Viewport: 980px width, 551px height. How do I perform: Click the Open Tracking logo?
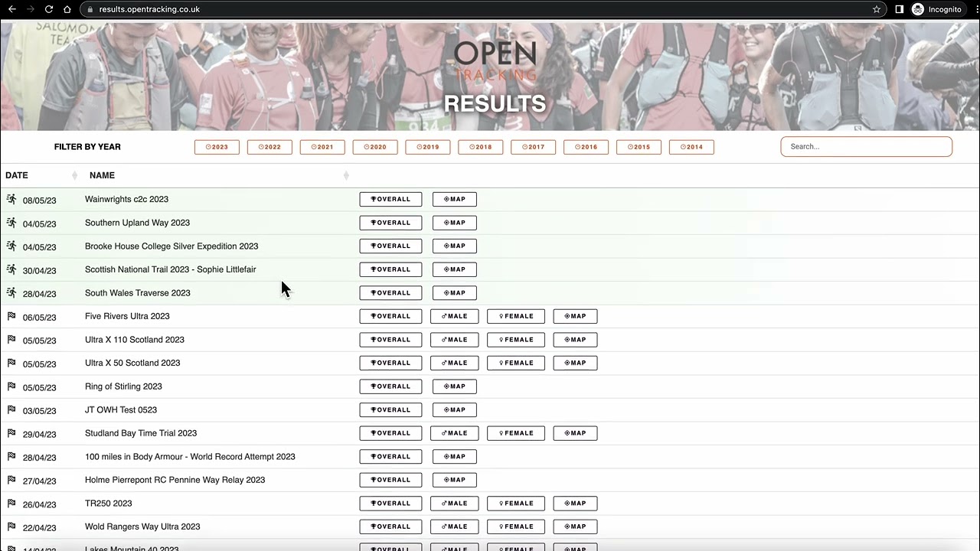[495, 60]
